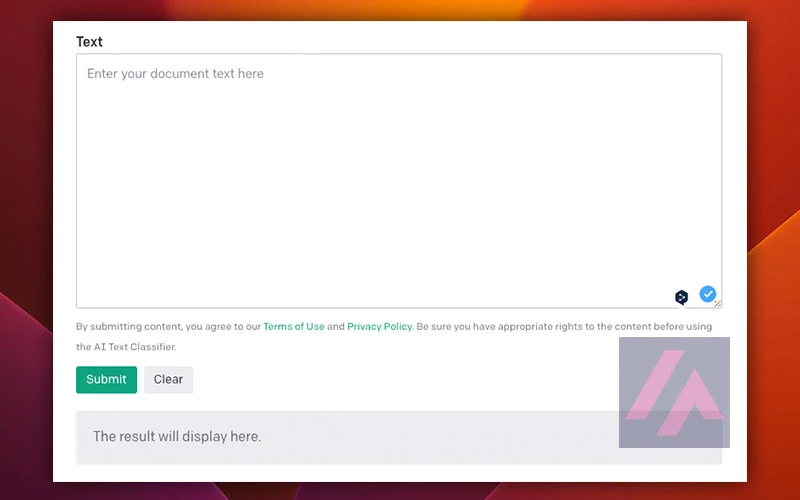Submit the document text for classification
Screen dimensions: 800x500
(x=106, y=380)
